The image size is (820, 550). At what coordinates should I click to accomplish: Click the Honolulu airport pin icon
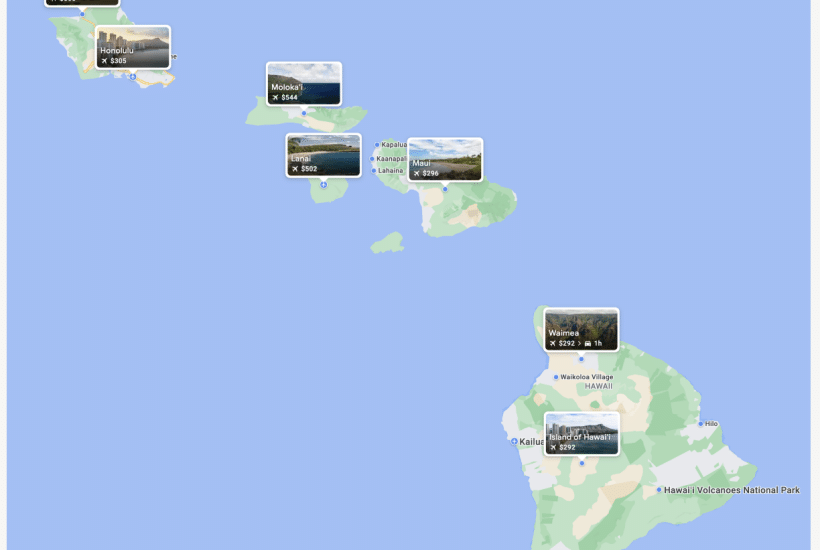[x=133, y=77]
